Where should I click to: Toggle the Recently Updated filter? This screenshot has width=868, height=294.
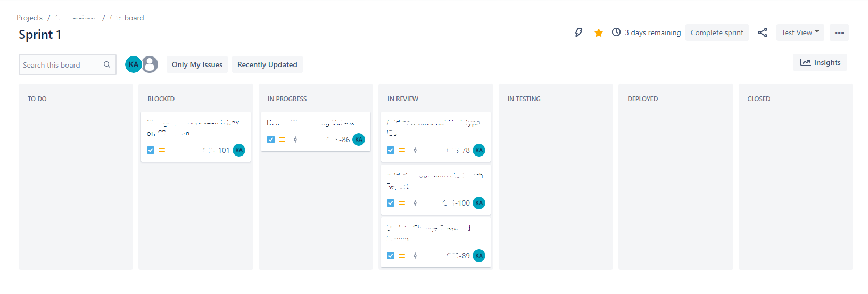[267, 64]
